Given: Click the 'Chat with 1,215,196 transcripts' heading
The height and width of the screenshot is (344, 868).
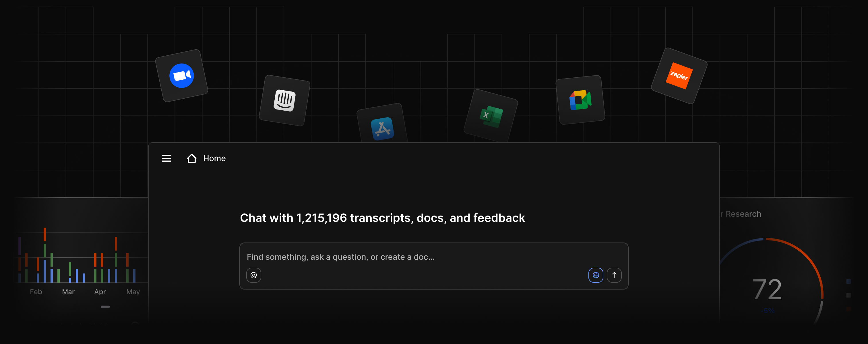Looking at the screenshot, I should [382, 218].
